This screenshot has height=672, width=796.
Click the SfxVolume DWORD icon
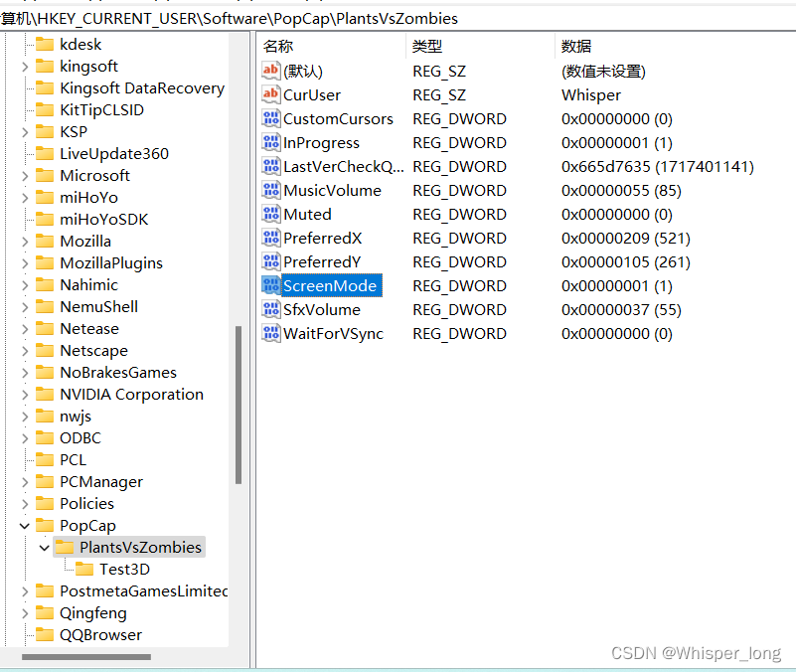pyautogui.click(x=270, y=309)
